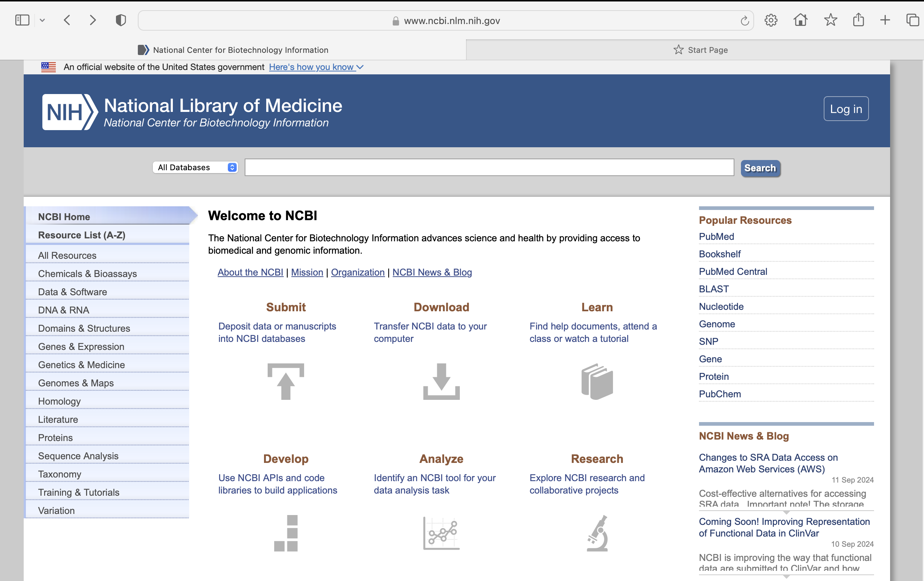Expand the All Databases dropdown selector
Image resolution: width=924 pixels, height=581 pixels.
[x=195, y=167]
